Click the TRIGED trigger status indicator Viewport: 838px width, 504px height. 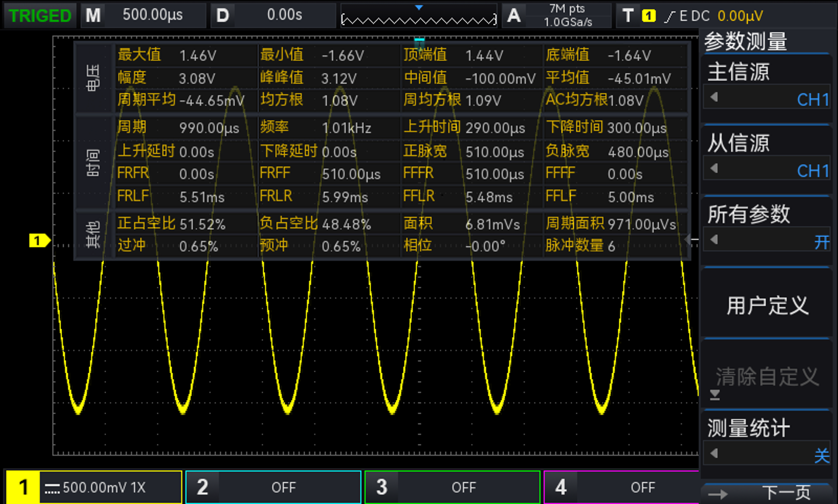coord(40,16)
